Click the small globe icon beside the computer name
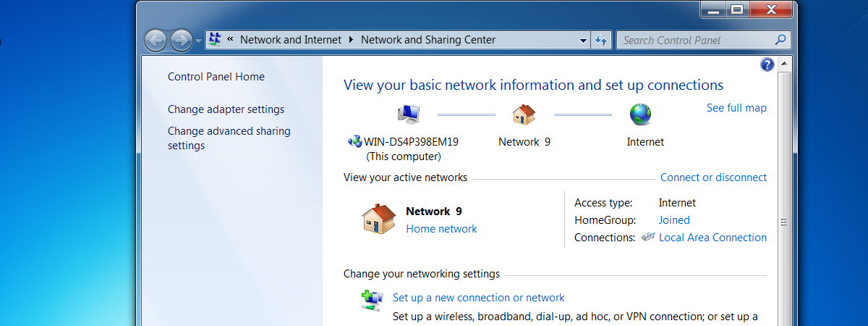Viewport: 868px width, 326px height. (x=354, y=142)
